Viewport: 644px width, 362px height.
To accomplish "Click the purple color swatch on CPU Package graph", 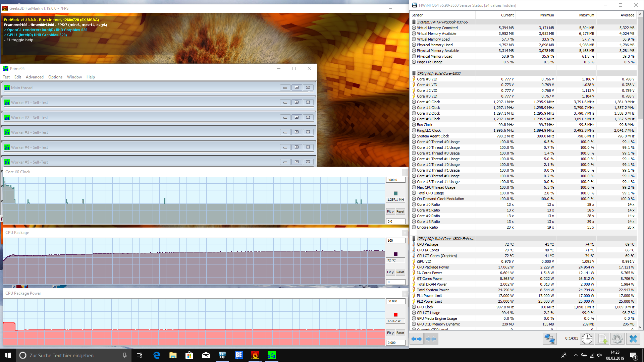I will pyautogui.click(x=396, y=254).
